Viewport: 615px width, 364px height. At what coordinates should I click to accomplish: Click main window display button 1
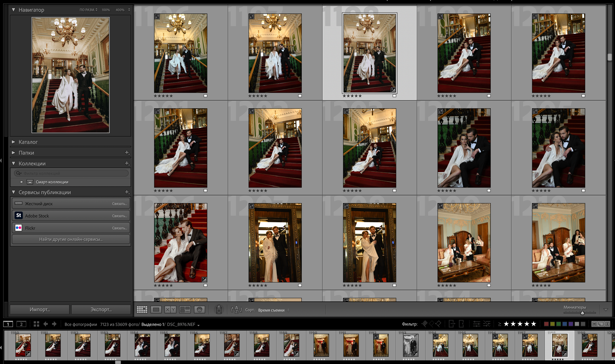(8, 324)
